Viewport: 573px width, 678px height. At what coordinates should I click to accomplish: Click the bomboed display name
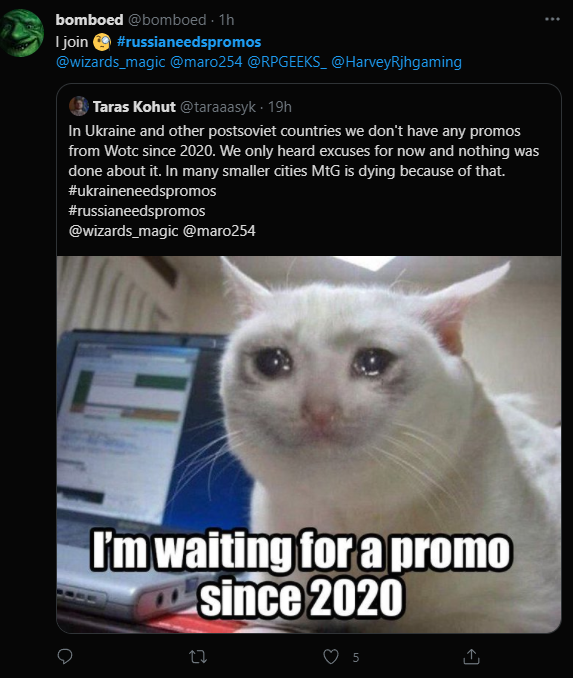90,20
